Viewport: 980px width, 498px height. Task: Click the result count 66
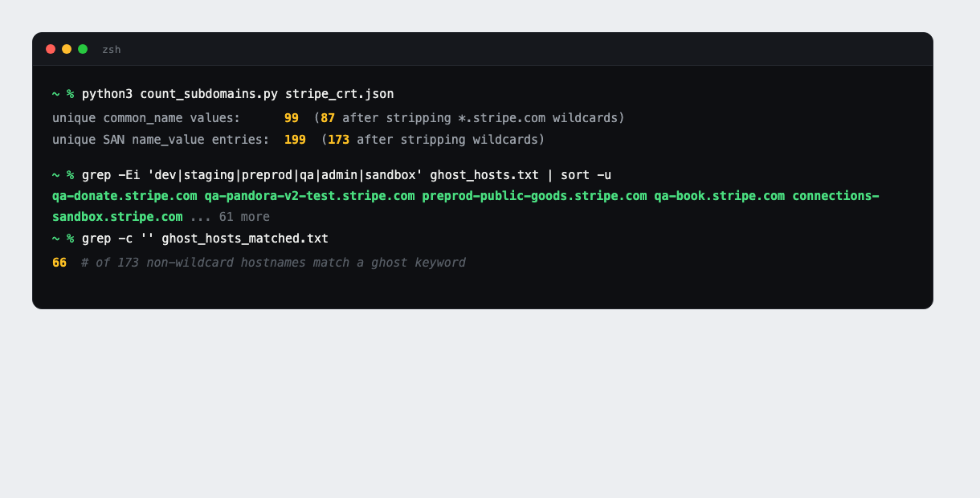[x=59, y=263]
